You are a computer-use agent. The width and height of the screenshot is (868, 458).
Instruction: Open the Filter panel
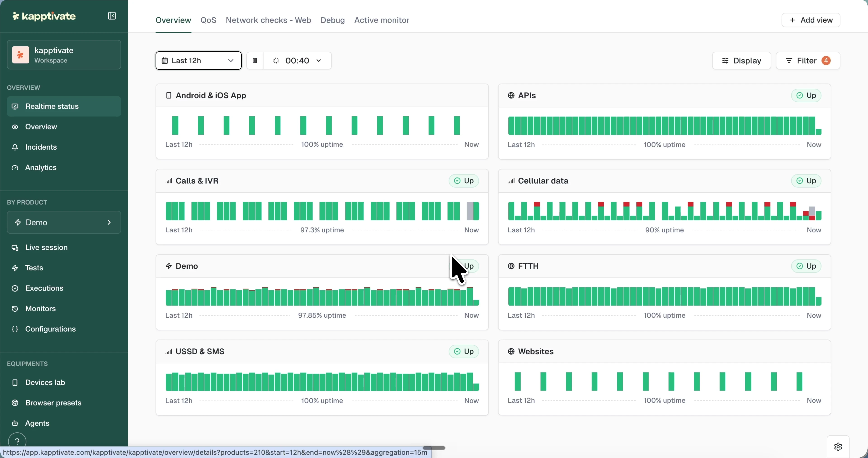pyautogui.click(x=808, y=61)
